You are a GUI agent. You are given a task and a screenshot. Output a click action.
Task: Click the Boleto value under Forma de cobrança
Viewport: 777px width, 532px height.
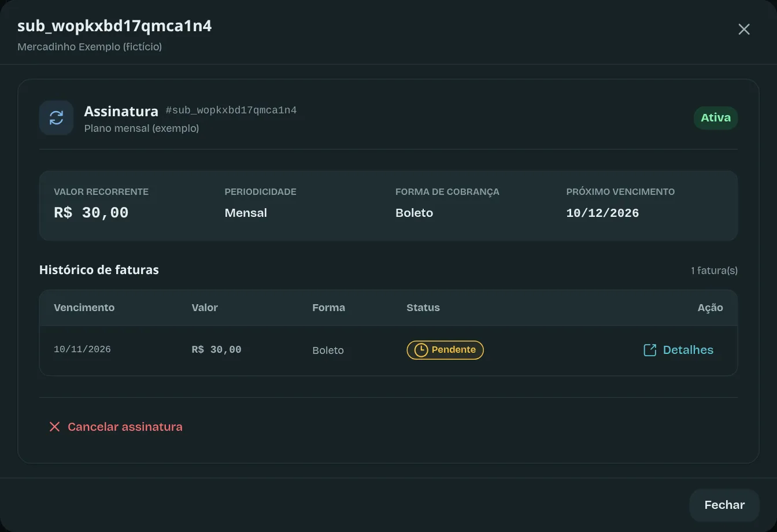tap(414, 213)
